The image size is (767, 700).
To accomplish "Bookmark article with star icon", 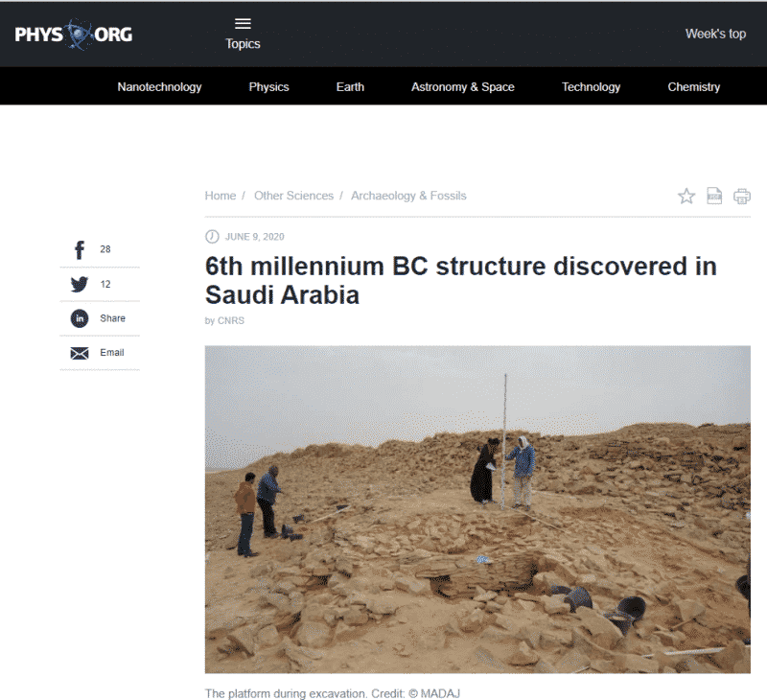I will [x=686, y=196].
